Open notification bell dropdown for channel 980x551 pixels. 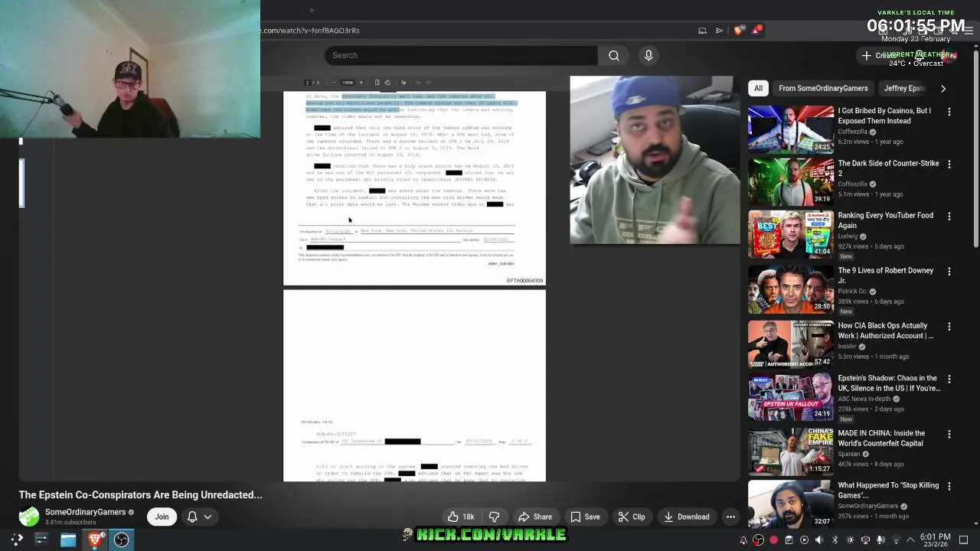coord(199,517)
